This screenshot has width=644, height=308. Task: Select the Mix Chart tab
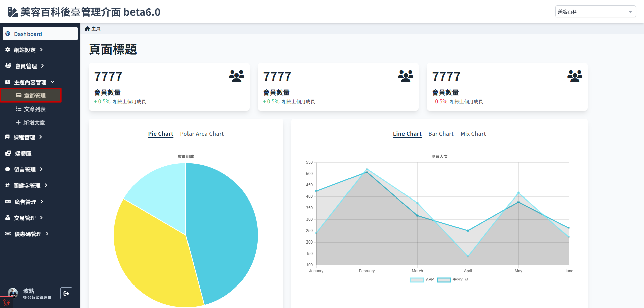coord(473,134)
